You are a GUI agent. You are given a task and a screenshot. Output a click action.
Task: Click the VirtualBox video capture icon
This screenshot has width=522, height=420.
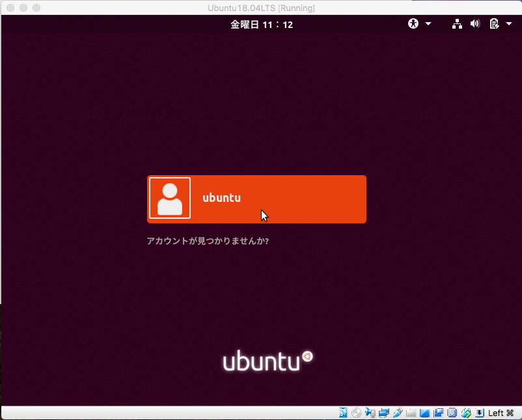click(438, 413)
